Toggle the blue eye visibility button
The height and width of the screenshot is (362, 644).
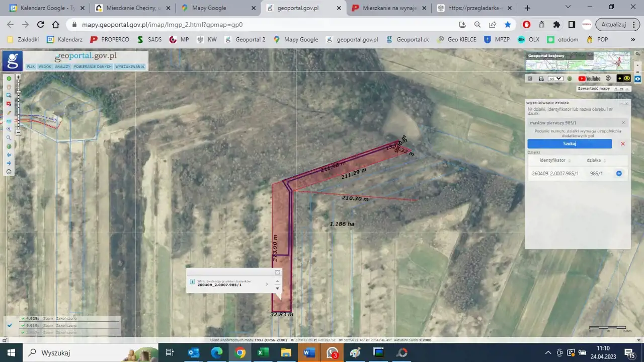(x=637, y=79)
